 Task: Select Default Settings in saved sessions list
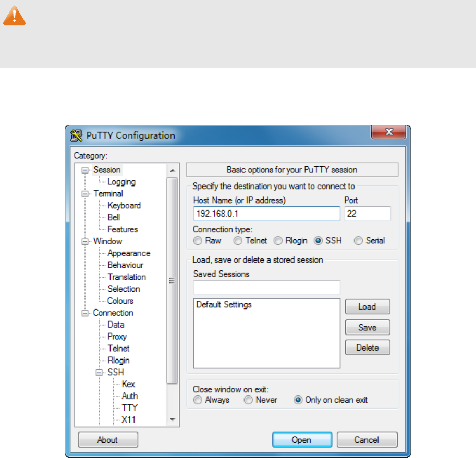pyautogui.click(x=224, y=304)
